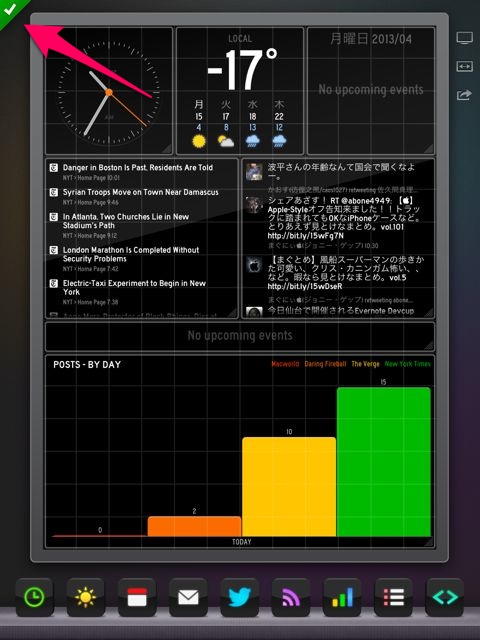The width and height of the screenshot is (480, 640).
Task: Add the bar chart widget icon
Action: 342,597
